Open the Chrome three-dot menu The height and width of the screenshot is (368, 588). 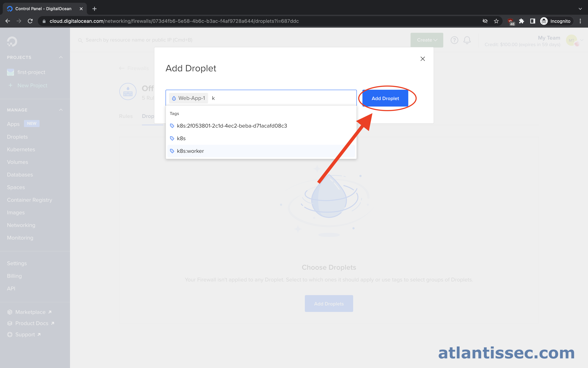click(580, 21)
